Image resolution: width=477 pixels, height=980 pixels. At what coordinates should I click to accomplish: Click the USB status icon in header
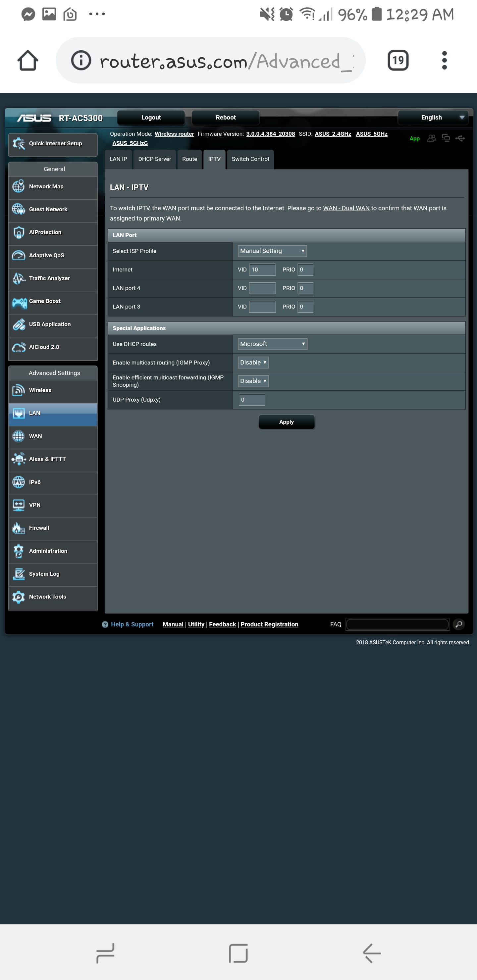tap(460, 138)
